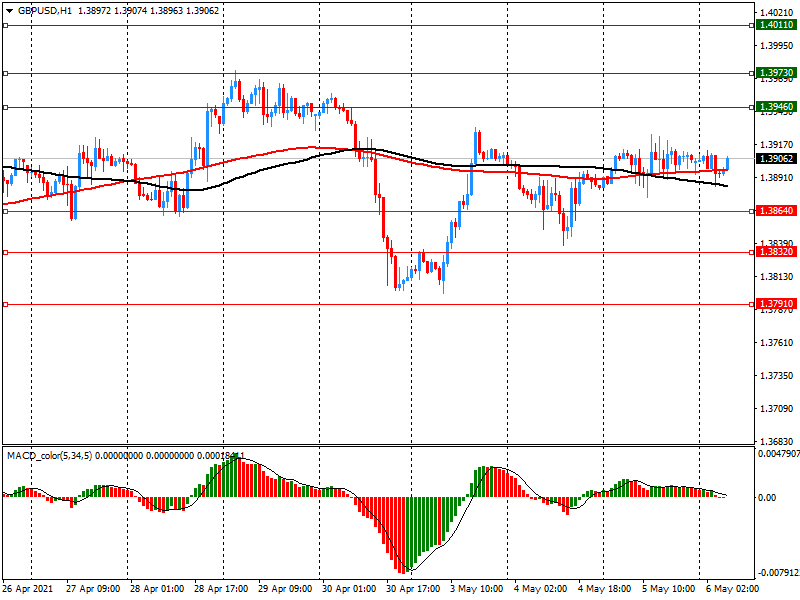This screenshot has height=600, width=800.
Task: Click the triangle icon before GBPUSD,H1
Action: click(x=9, y=10)
